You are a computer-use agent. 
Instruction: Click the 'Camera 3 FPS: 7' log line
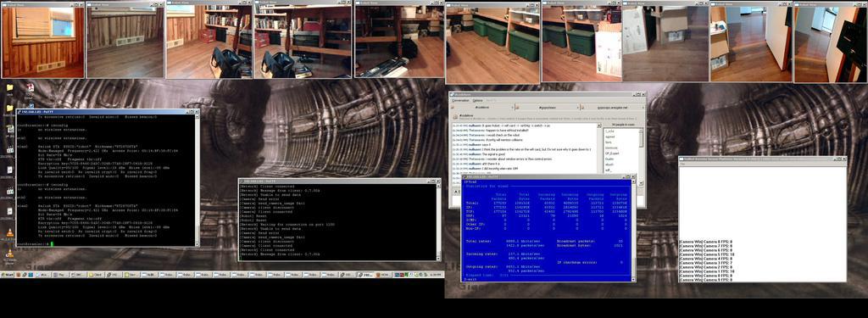(x=705, y=262)
